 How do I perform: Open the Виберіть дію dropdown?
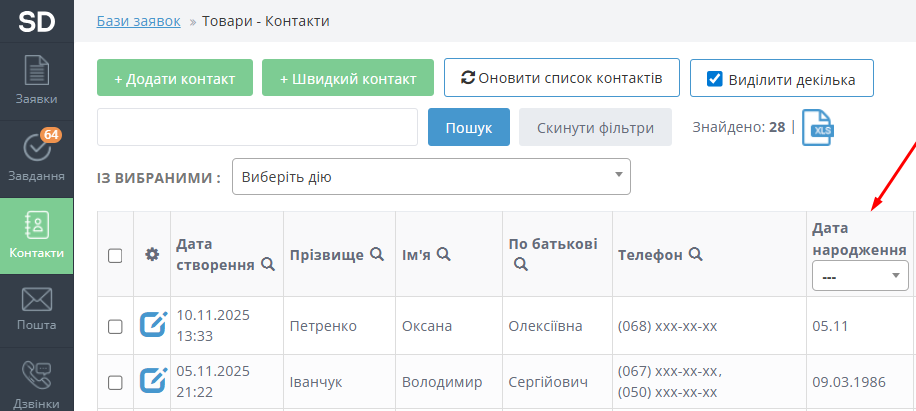tap(431, 177)
